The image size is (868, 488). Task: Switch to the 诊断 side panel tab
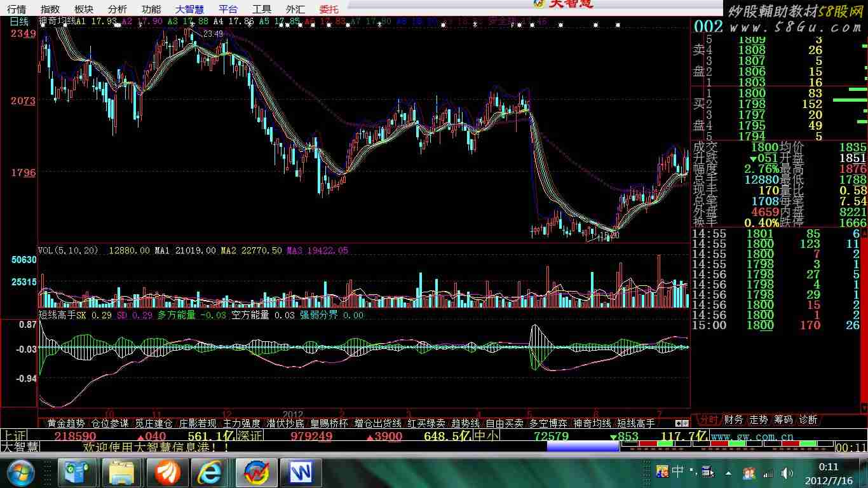point(808,420)
